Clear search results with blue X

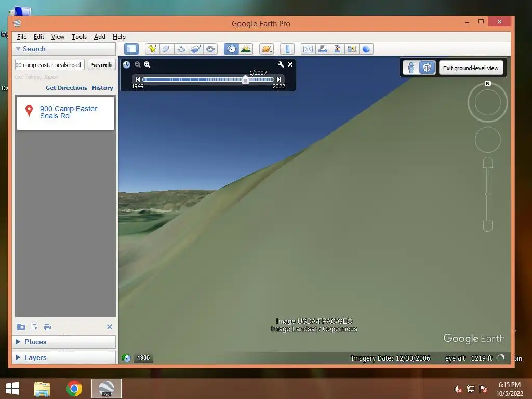[x=110, y=327]
